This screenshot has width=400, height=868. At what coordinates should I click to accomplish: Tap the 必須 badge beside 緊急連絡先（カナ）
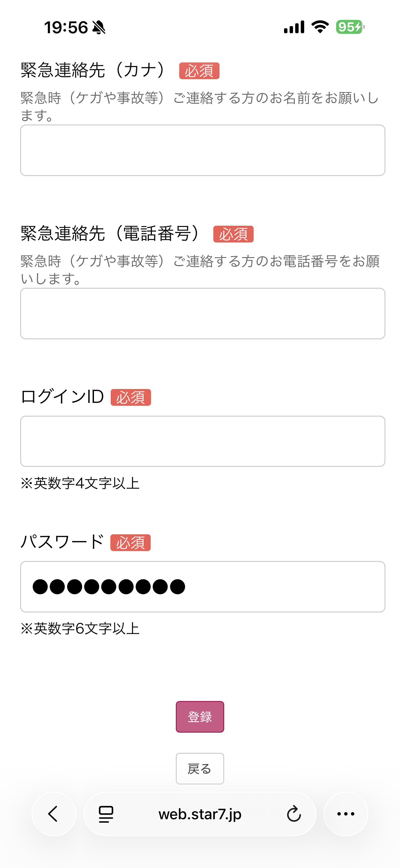[x=199, y=71]
